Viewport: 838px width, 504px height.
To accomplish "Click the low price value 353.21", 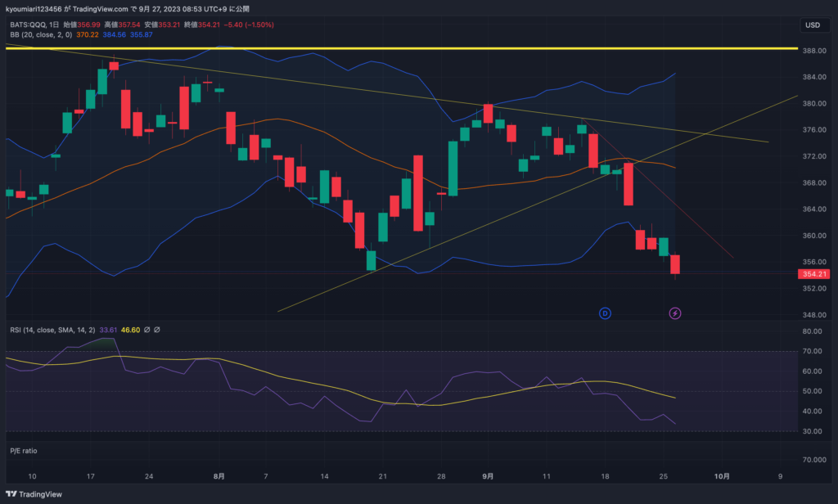I will 169,25.
